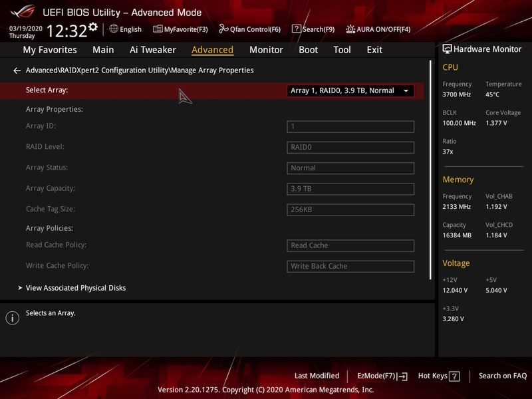Click the Hot Keys question mark icon
This screenshot has width=532, height=399.
(455, 376)
